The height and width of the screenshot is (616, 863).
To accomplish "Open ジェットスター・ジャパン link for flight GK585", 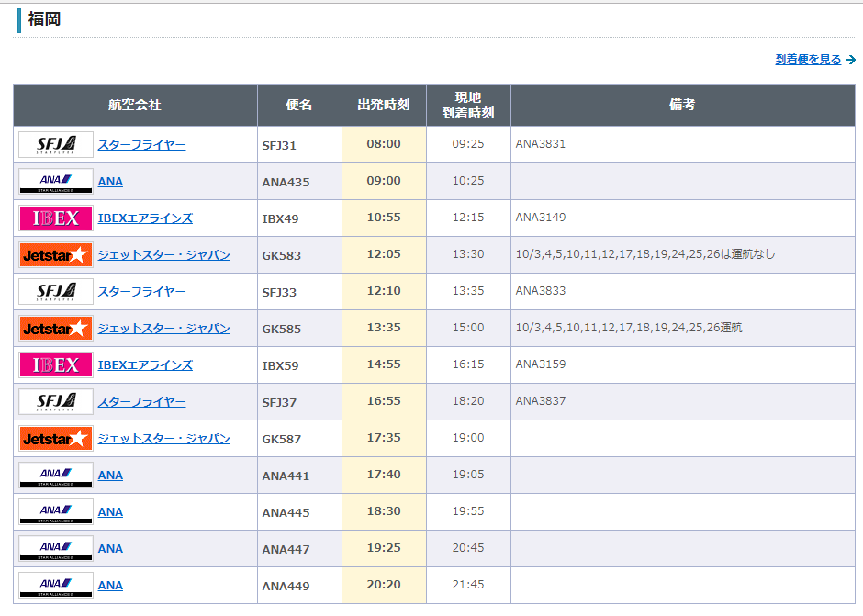I will (x=164, y=329).
